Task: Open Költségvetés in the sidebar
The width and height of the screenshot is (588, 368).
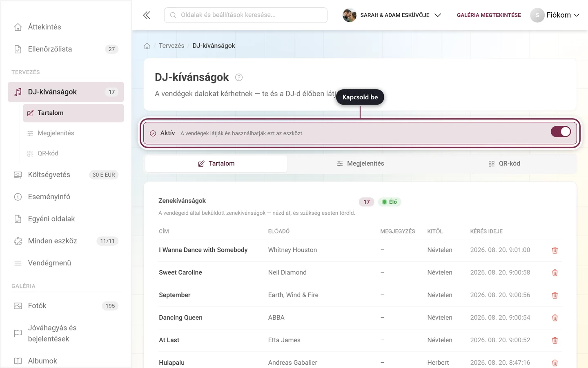Action: (x=66, y=175)
